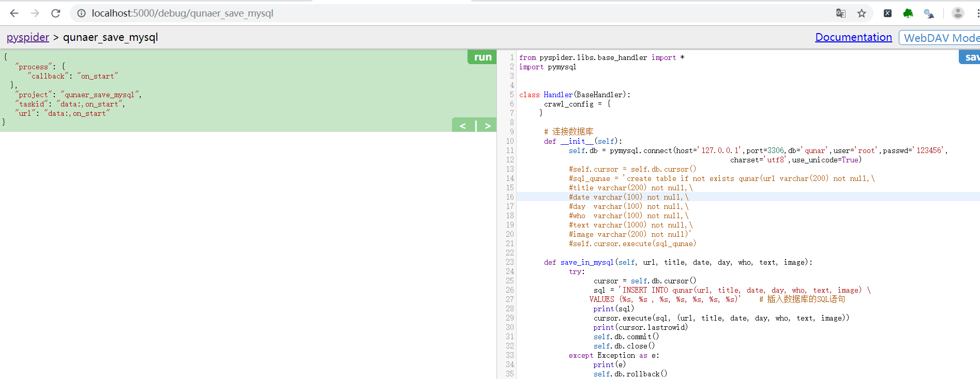Open the Documentation link
Screen dimensions: 980x379
[x=853, y=37]
